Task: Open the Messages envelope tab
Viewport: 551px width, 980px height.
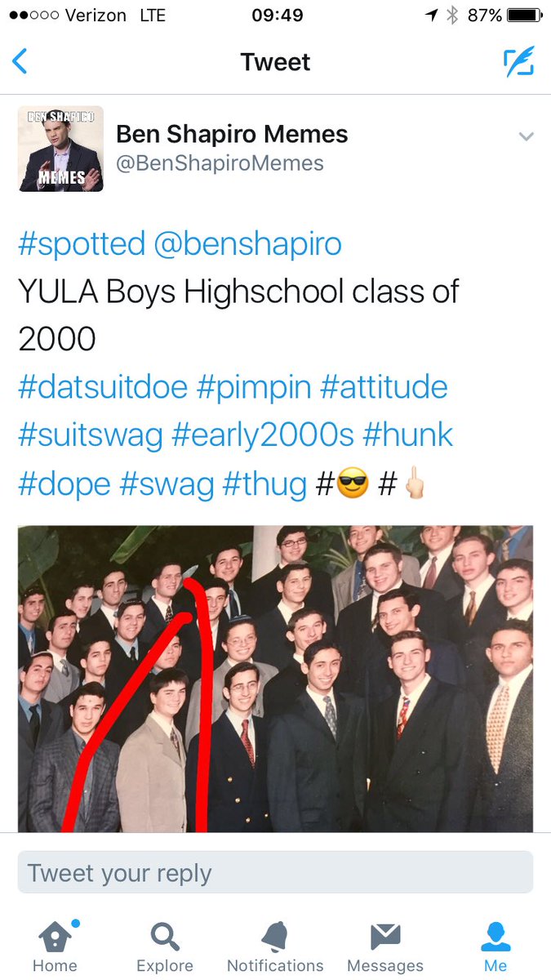Action: click(x=385, y=947)
